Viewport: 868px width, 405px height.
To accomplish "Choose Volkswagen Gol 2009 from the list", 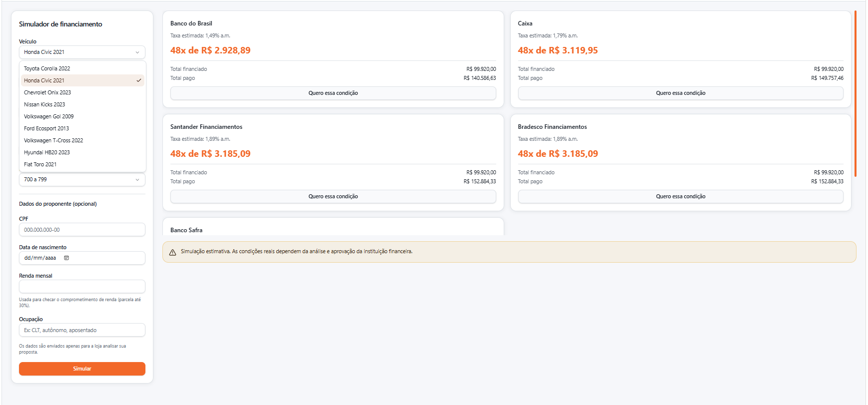I will coord(82,116).
